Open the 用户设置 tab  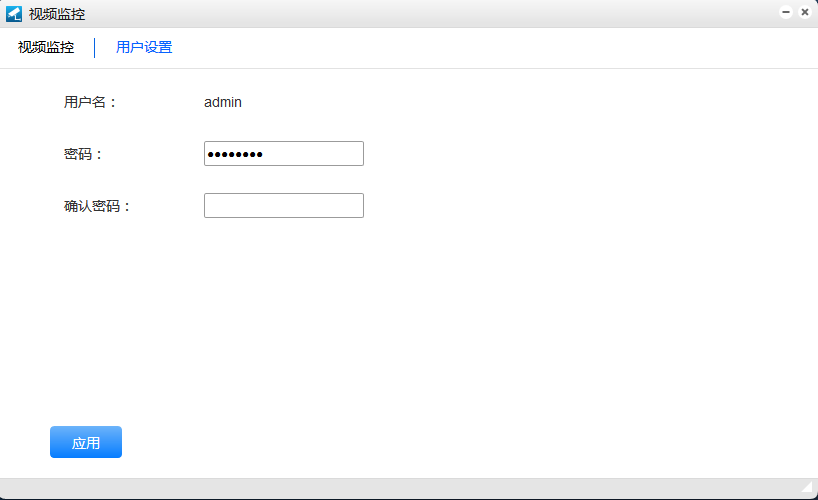click(144, 47)
